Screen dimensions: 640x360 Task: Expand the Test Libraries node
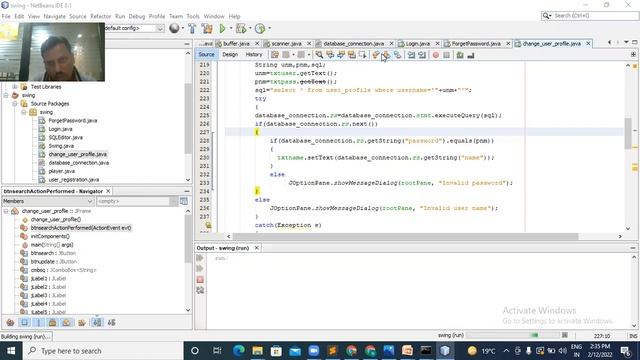[15, 87]
